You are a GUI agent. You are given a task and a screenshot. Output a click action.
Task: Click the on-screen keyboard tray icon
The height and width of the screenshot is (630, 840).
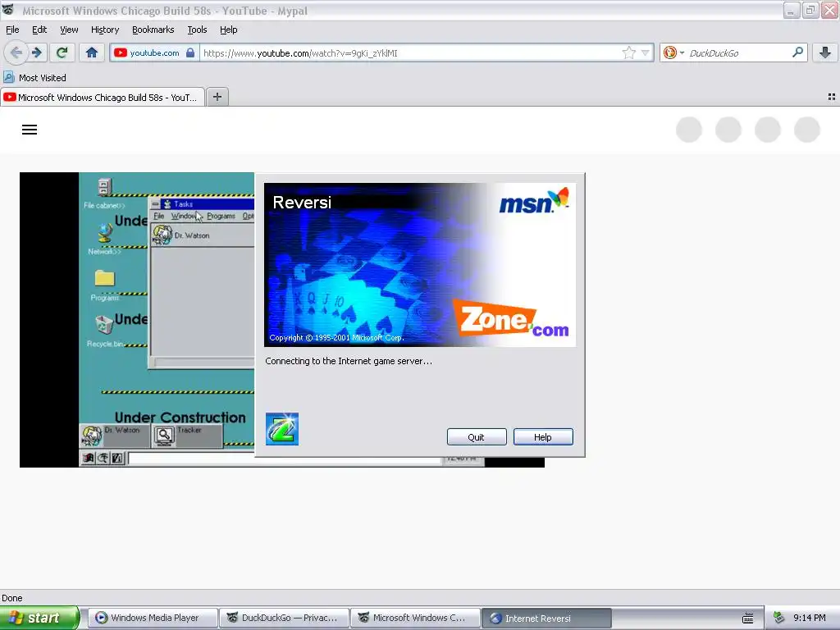(748, 619)
